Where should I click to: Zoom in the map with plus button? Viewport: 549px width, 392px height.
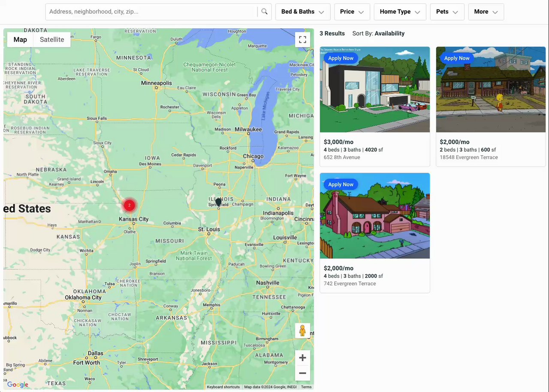pos(302,358)
